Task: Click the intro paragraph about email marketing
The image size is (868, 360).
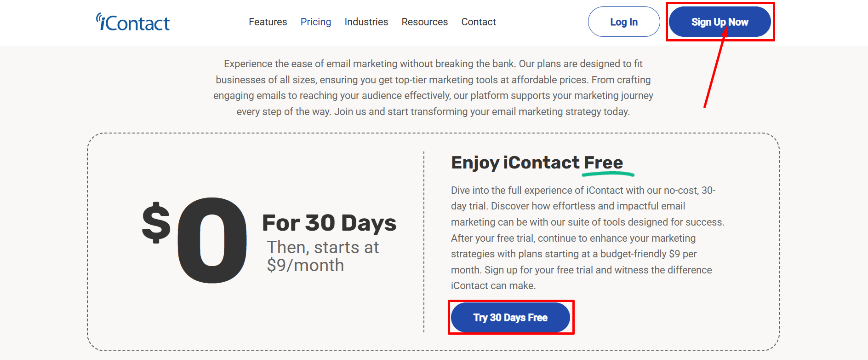Action: (x=433, y=87)
